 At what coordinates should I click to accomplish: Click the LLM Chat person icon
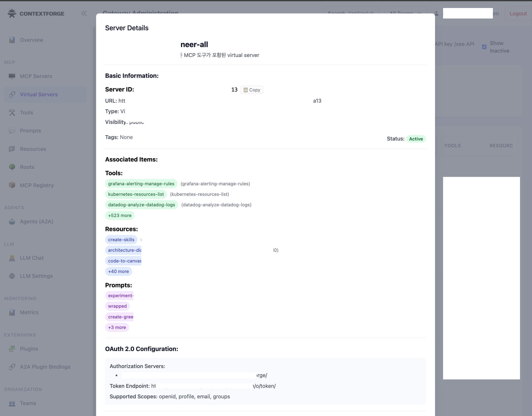(12, 258)
